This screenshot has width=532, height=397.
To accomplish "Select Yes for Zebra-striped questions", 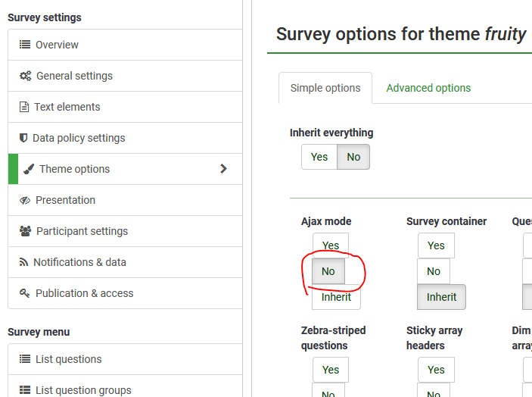I will tap(331, 370).
